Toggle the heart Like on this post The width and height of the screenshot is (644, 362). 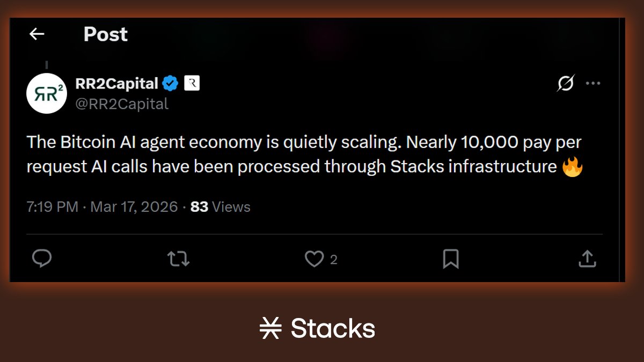(x=314, y=259)
